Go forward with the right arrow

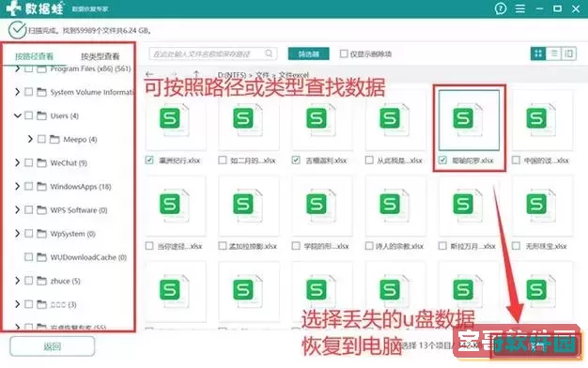tap(173, 74)
